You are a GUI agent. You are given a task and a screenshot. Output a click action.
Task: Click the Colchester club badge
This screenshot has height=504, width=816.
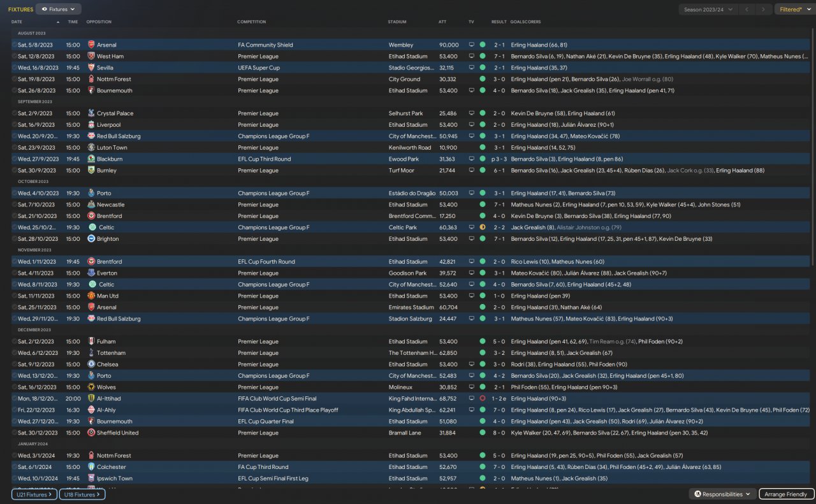click(91, 467)
